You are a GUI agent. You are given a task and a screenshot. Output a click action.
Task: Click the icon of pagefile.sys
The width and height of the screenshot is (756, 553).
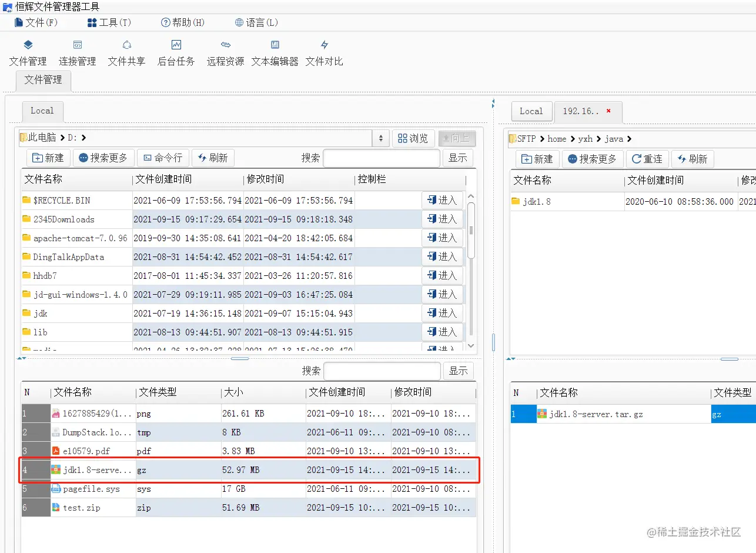56,489
